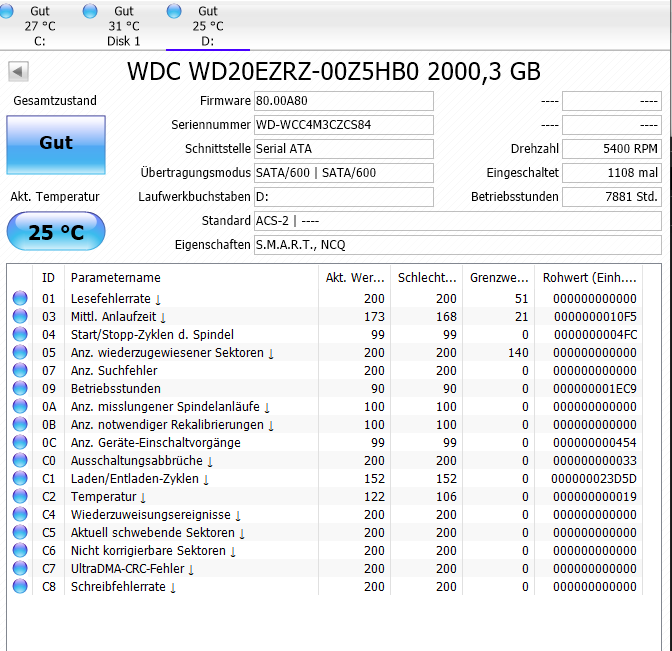Switch to the Disk 1 tab
This screenshot has height=651, width=672.
[123, 26]
